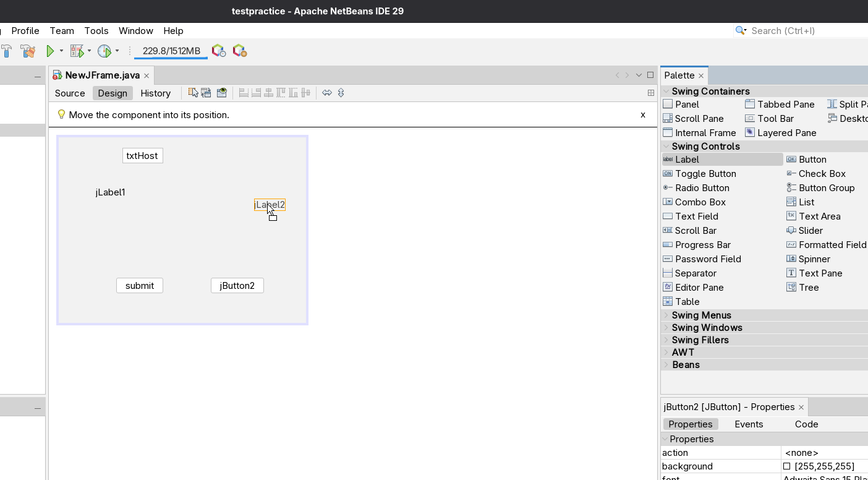
Task: Toggle horizontal resizability of selected component
Action: click(327, 92)
